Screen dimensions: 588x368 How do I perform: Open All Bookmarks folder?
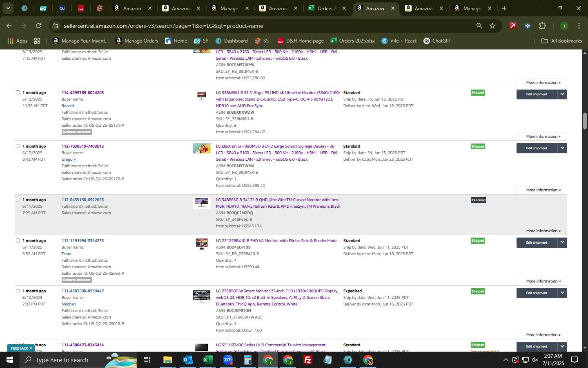(x=561, y=41)
